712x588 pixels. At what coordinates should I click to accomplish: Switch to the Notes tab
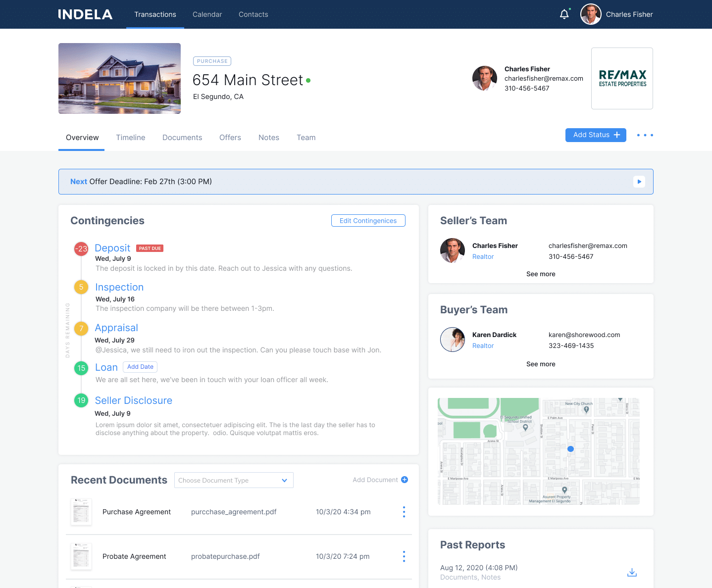click(x=269, y=138)
